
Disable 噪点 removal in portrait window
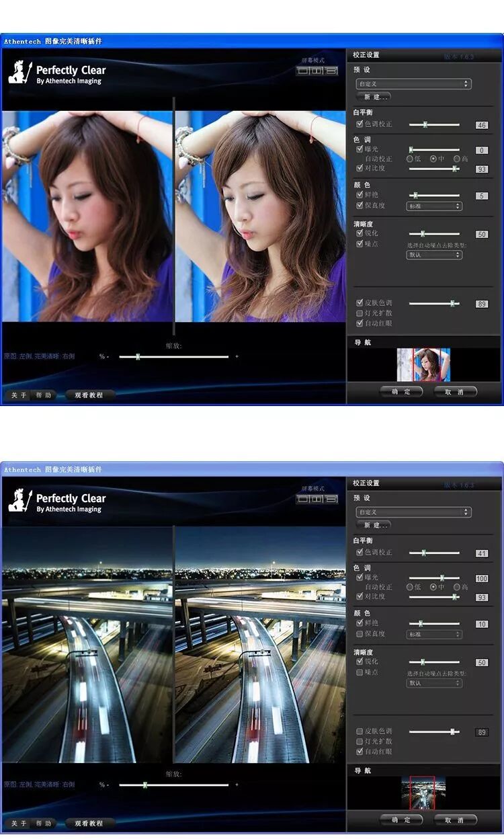tap(360, 243)
